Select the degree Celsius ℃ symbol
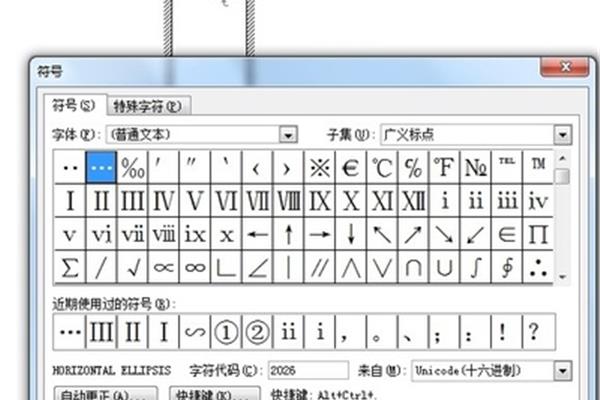 coord(382,167)
